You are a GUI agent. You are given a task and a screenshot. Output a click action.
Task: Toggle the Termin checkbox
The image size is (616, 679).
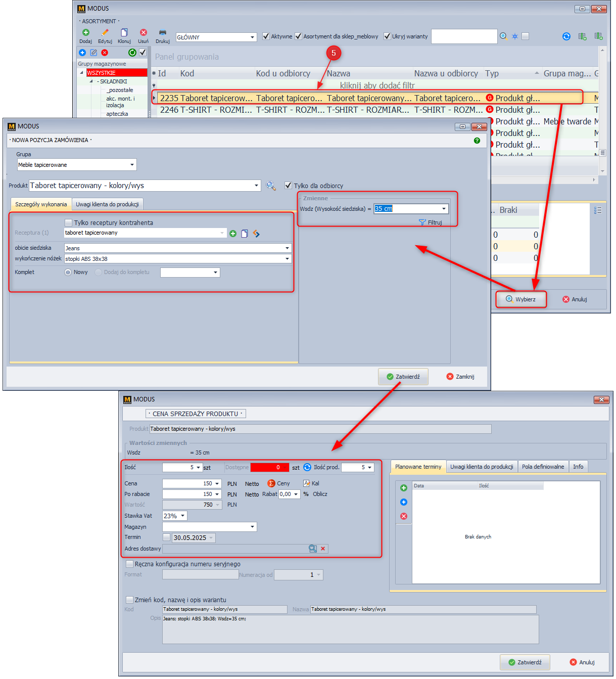tap(167, 537)
